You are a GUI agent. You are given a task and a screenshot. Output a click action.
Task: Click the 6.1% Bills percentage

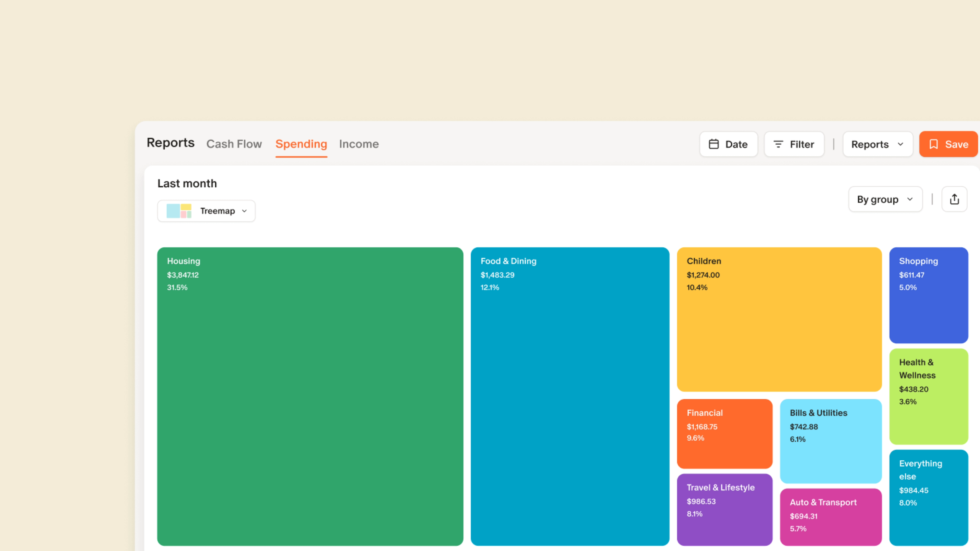coord(798,439)
